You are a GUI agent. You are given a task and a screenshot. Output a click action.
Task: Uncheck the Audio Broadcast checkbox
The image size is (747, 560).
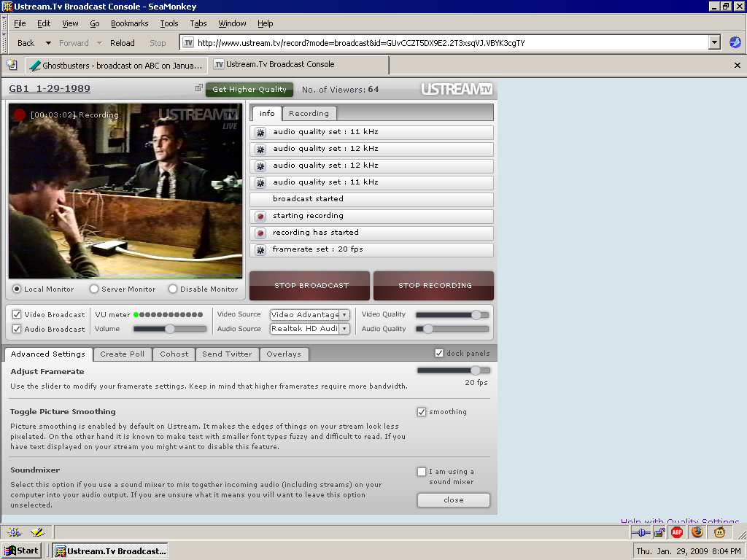[17, 329]
